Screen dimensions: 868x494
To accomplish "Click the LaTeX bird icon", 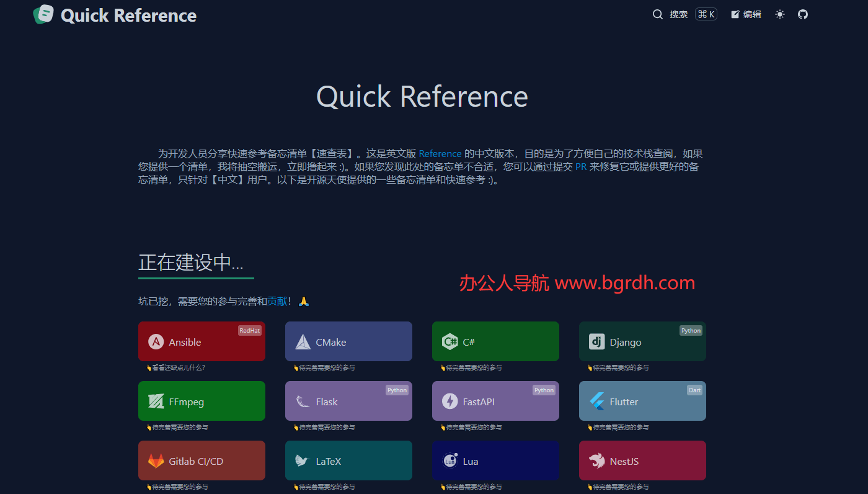I will pos(303,461).
